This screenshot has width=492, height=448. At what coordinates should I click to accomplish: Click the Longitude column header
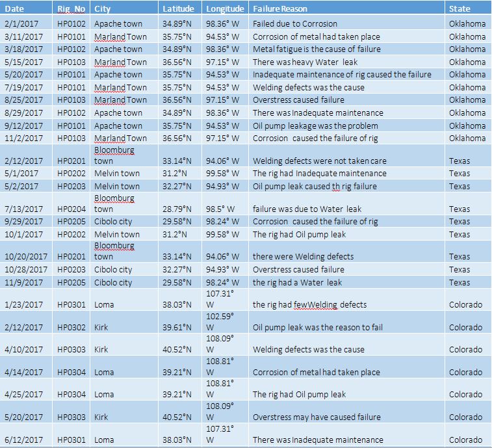[x=226, y=8]
